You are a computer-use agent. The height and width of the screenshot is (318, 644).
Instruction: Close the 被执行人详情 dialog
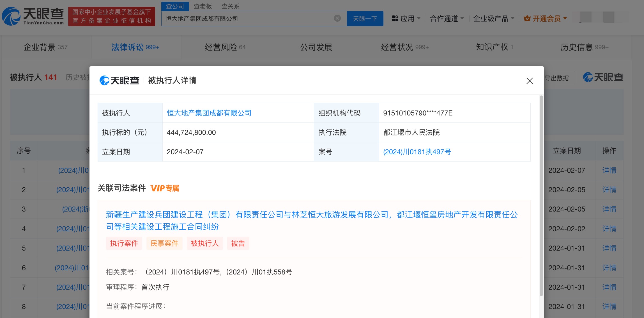coord(529,81)
